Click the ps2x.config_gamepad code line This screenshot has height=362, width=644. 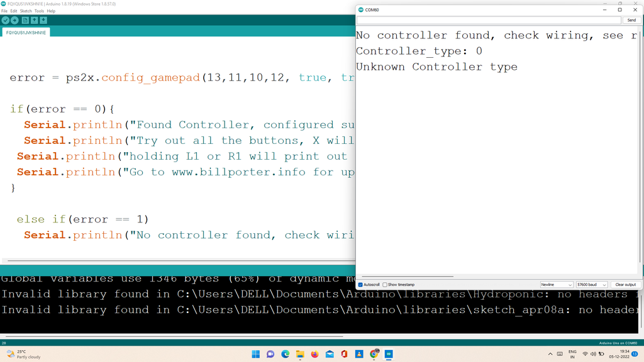coord(182,77)
